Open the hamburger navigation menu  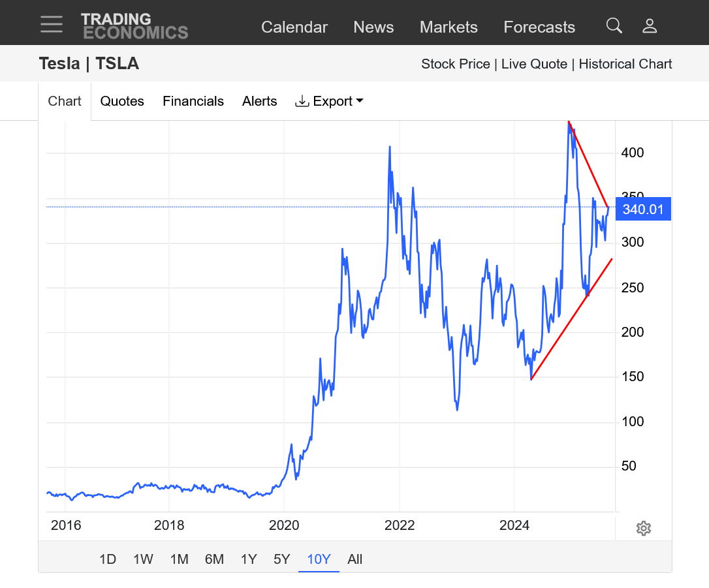(x=52, y=24)
